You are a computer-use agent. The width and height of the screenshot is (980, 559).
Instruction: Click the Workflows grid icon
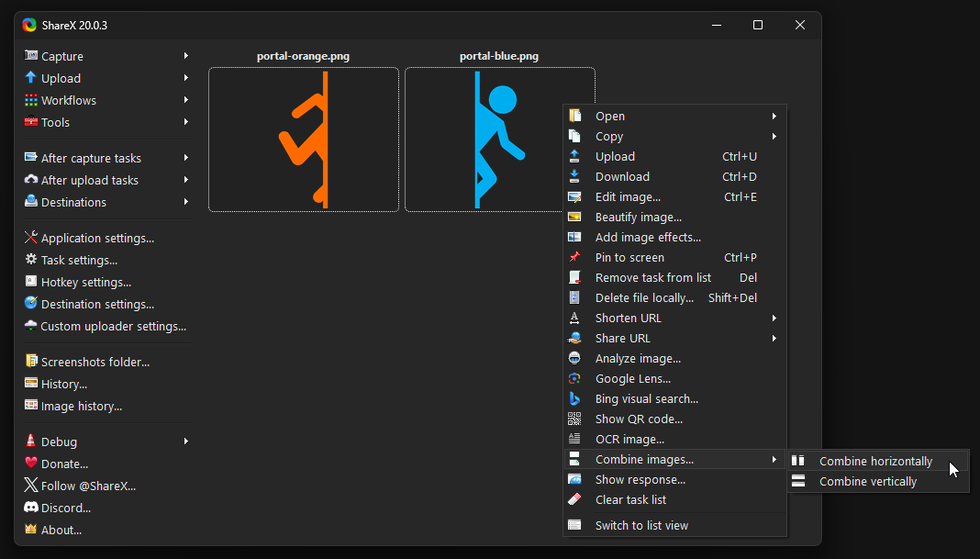click(30, 100)
